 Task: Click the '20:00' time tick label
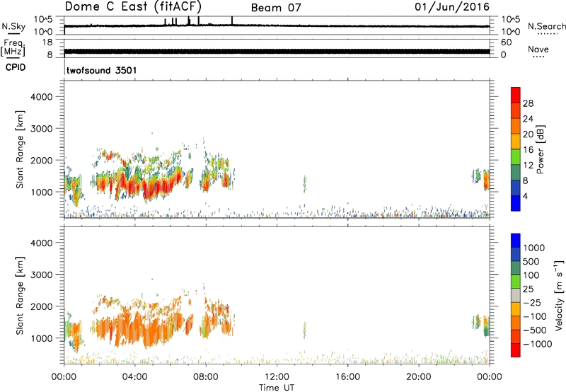coord(418,377)
